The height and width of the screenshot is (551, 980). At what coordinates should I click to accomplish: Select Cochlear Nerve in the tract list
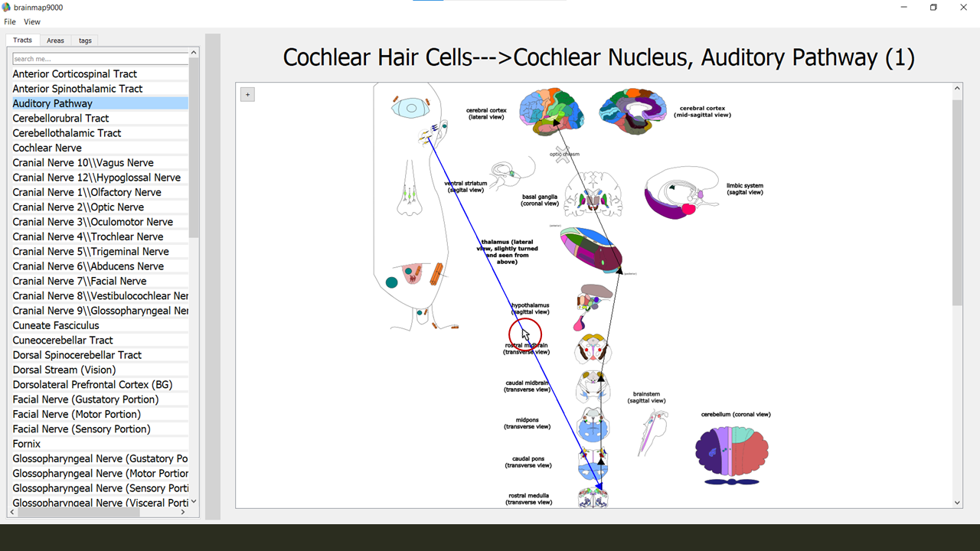click(47, 148)
